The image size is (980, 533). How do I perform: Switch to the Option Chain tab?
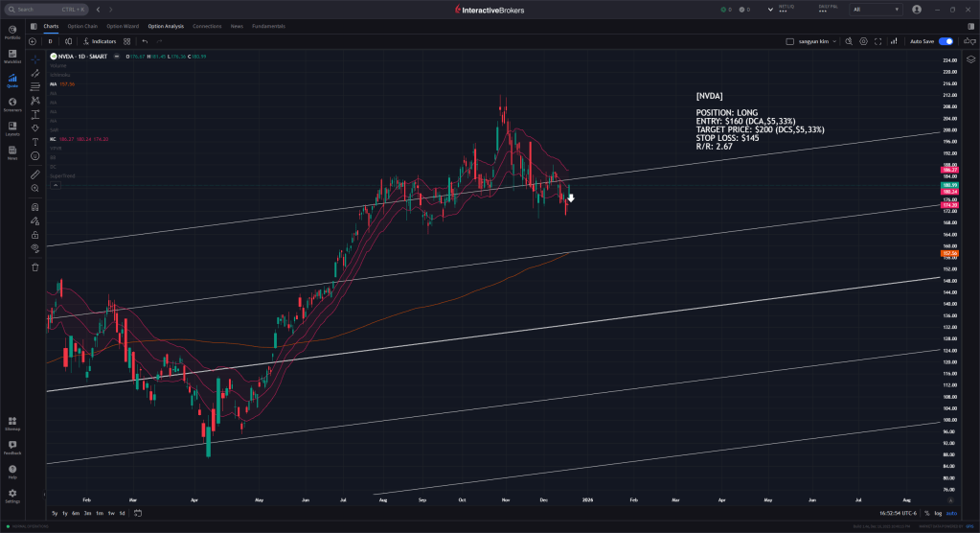click(x=82, y=26)
